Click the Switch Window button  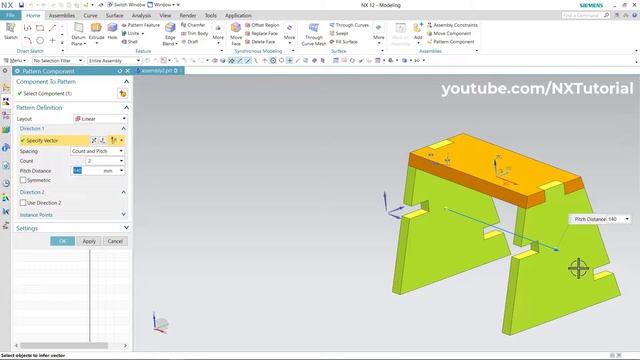point(126,5)
